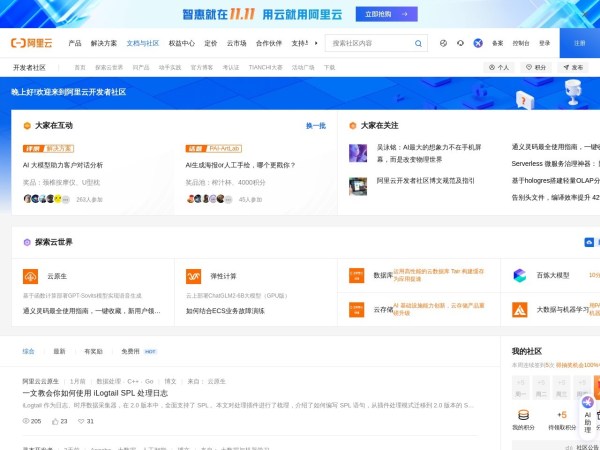Image resolution: width=600 pixels, height=450 pixels.
Task: Expand the 解决方案 navigation menu
Action: pos(104,43)
